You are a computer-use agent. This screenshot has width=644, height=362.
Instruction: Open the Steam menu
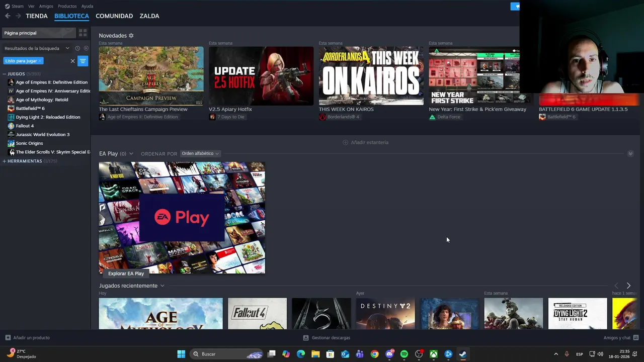(14, 6)
